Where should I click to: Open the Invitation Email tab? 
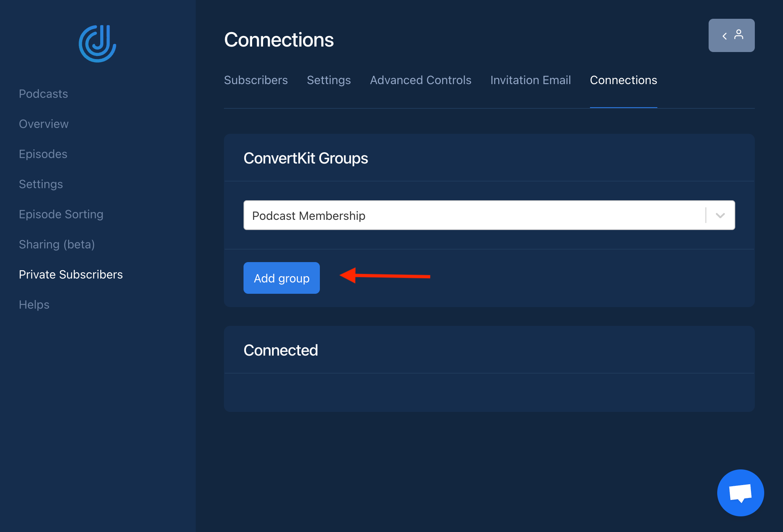(x=530, y=80)
